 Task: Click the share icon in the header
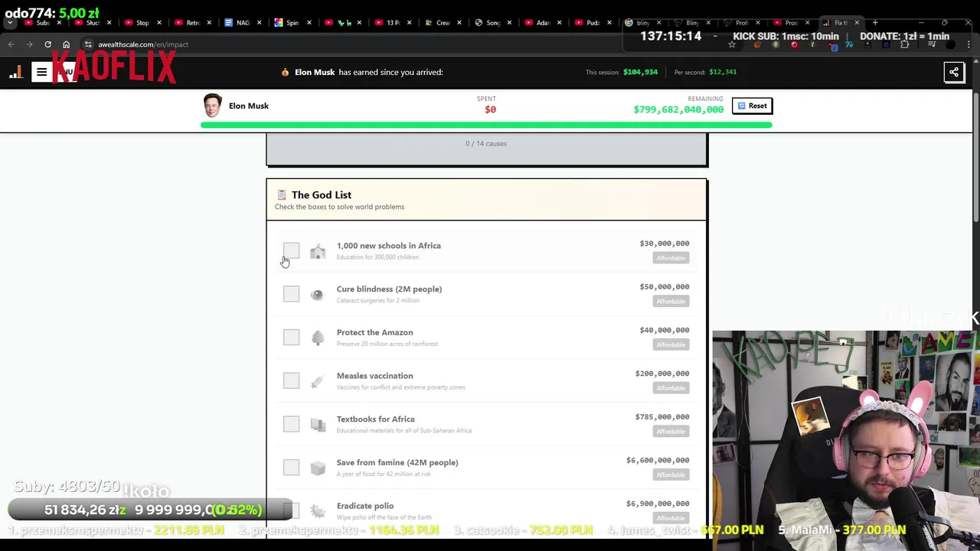(954, 72)
